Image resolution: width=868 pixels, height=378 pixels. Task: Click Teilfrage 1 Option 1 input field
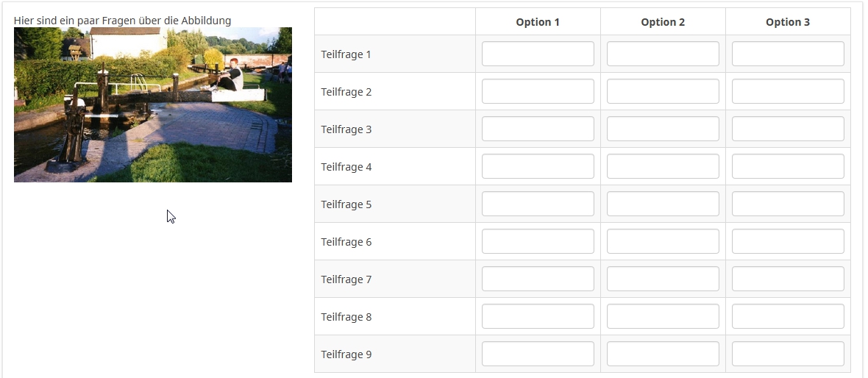[x=538, y=54]
